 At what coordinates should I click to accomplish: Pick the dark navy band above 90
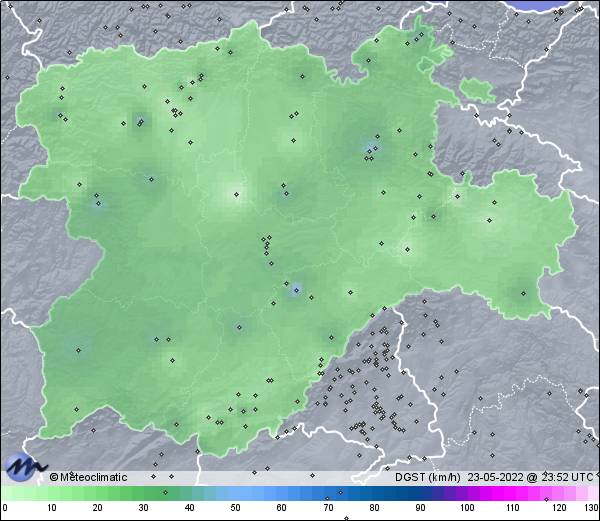pyautogui.click(x=421, y=493)
